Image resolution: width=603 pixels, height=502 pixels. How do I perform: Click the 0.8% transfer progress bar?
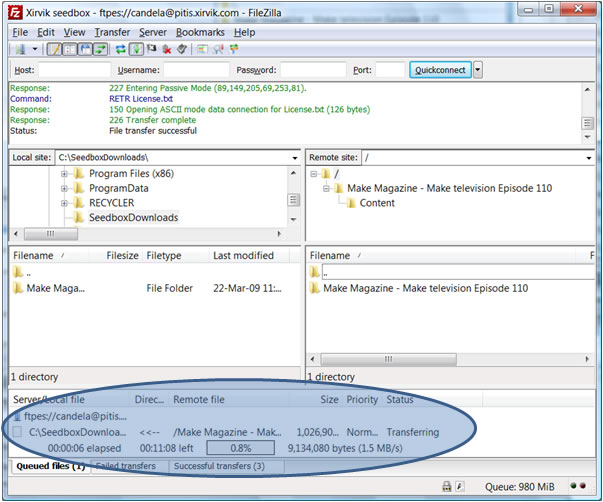pyautogui.click(x=240, y=448)
